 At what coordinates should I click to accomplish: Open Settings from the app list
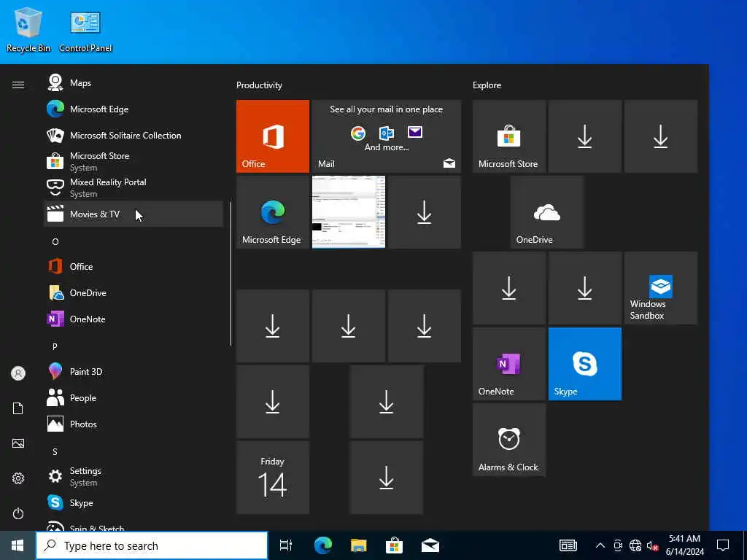click(x=133, y=476)
